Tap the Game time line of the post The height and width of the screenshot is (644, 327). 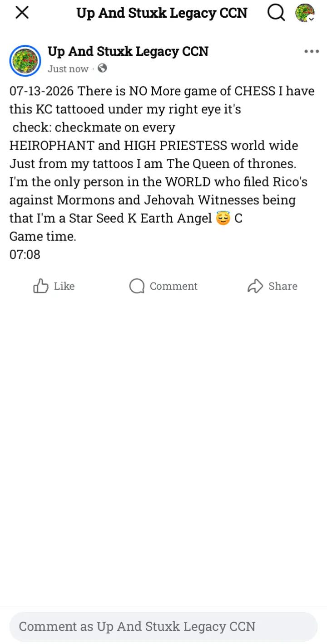tap(43, 236)
